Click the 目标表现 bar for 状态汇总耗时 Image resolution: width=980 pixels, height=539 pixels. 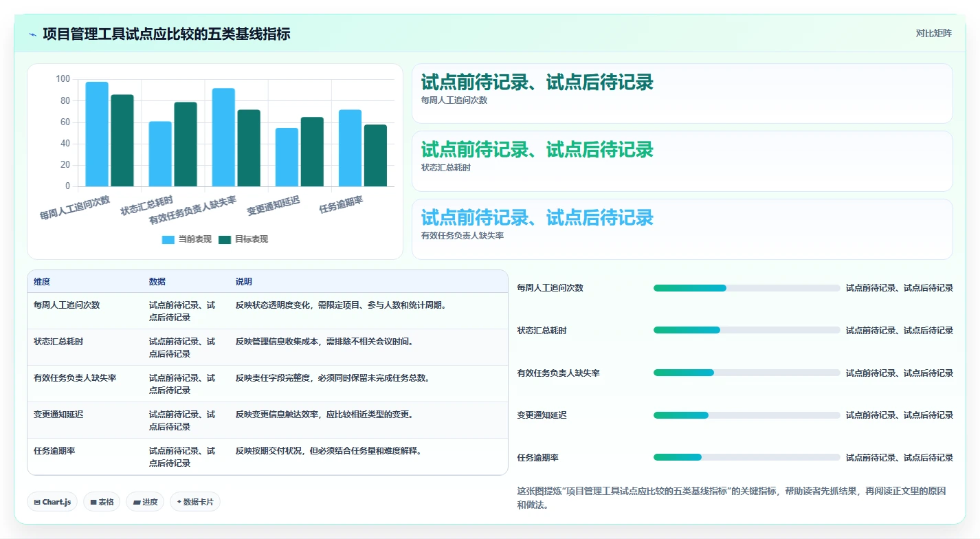point(186,144)
